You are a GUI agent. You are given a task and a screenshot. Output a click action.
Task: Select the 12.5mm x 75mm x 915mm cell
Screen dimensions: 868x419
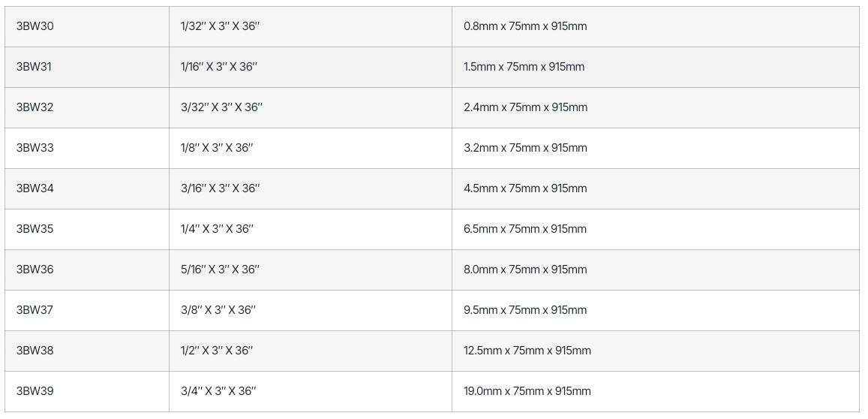click(x=527, y=351)
